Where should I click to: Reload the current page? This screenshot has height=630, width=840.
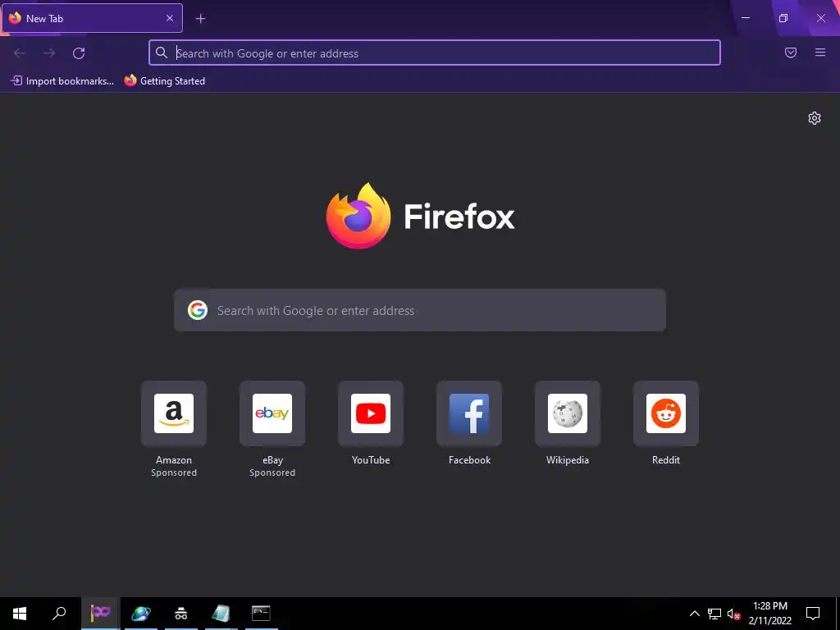click(79, 53)
